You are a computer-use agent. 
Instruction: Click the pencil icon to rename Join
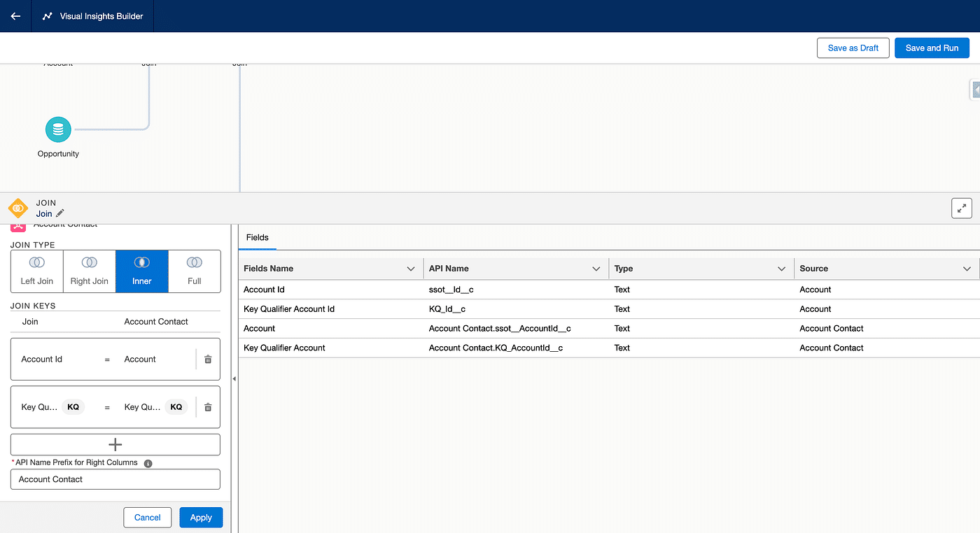point(60,213)
